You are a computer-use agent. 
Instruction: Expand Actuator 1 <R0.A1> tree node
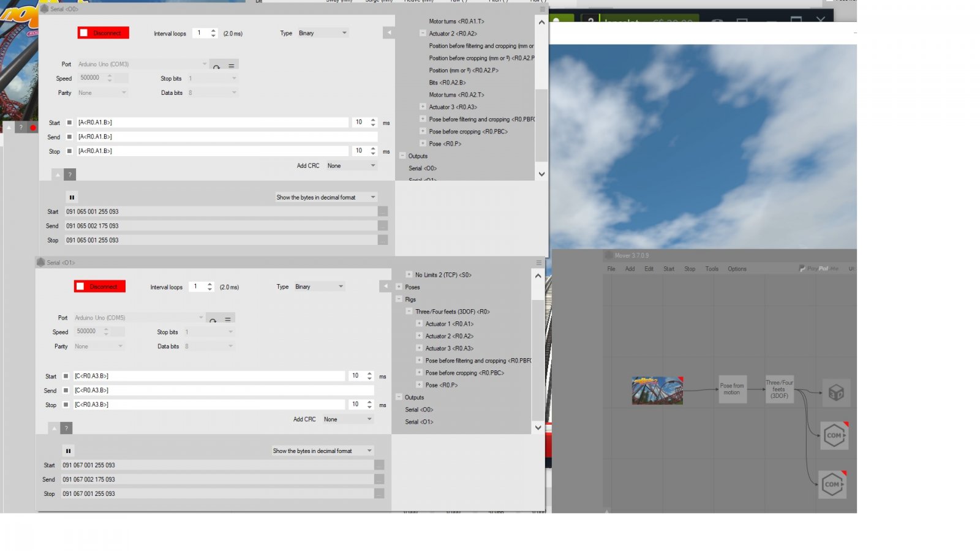pos(420,324)
